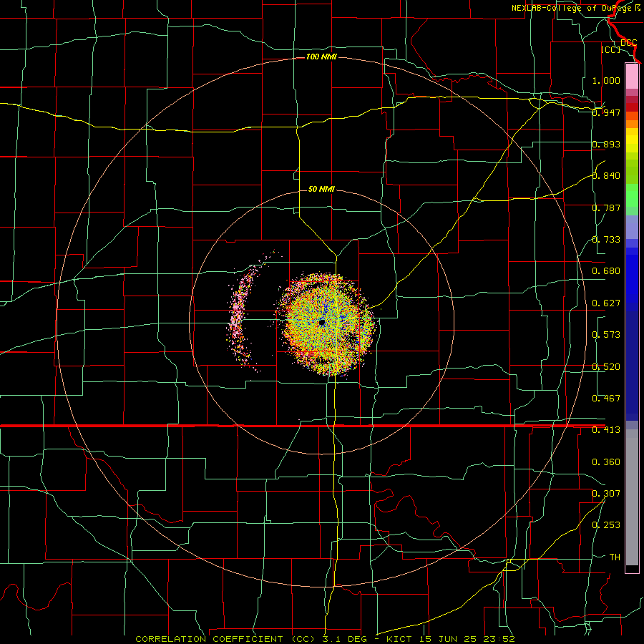Viewport: 644px width, 644px height.
Task: Click the 0.467 legend value
Action: [606, 399]
